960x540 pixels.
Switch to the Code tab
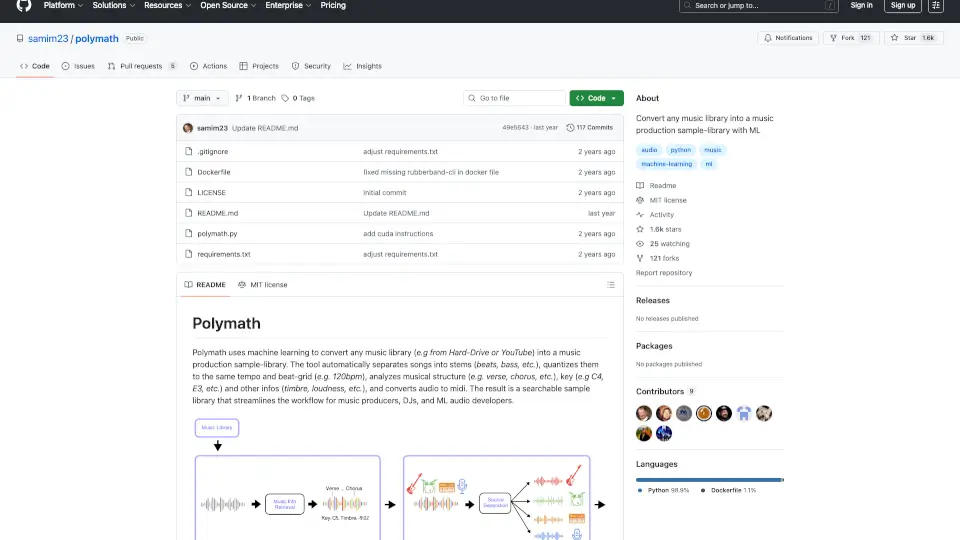click(35, 66)
